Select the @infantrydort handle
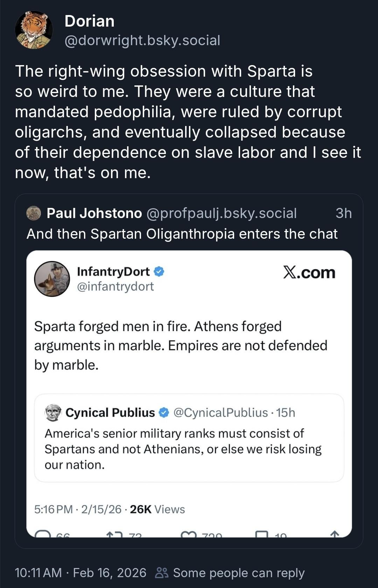Screen dimensions: 378x588 coord(115,286)
